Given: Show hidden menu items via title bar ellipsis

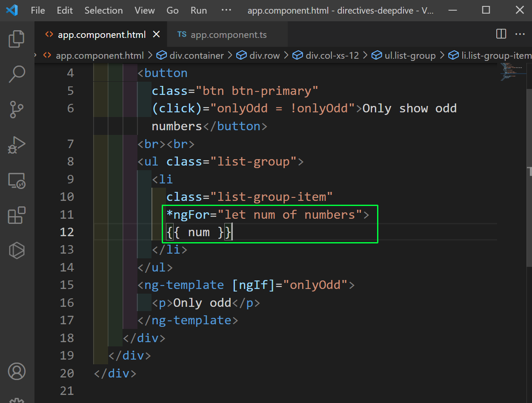Looking at the screenshot, I should point(226,10).
